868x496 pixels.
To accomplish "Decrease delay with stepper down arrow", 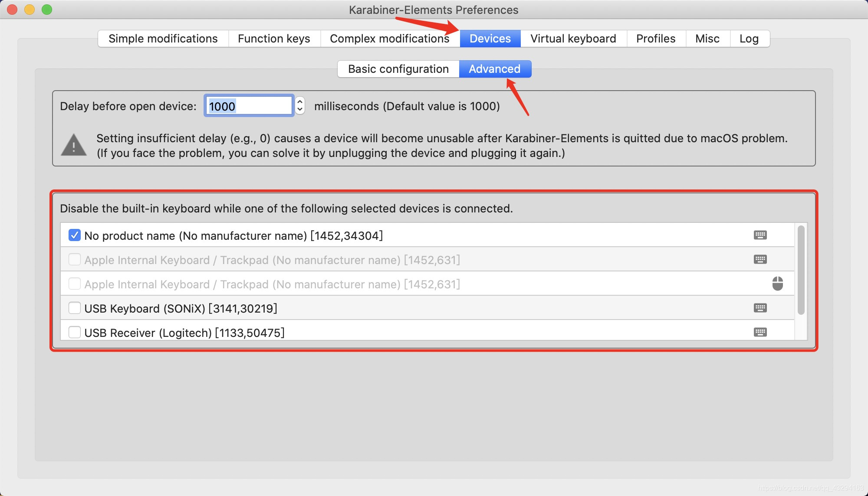I will (299, 110).
